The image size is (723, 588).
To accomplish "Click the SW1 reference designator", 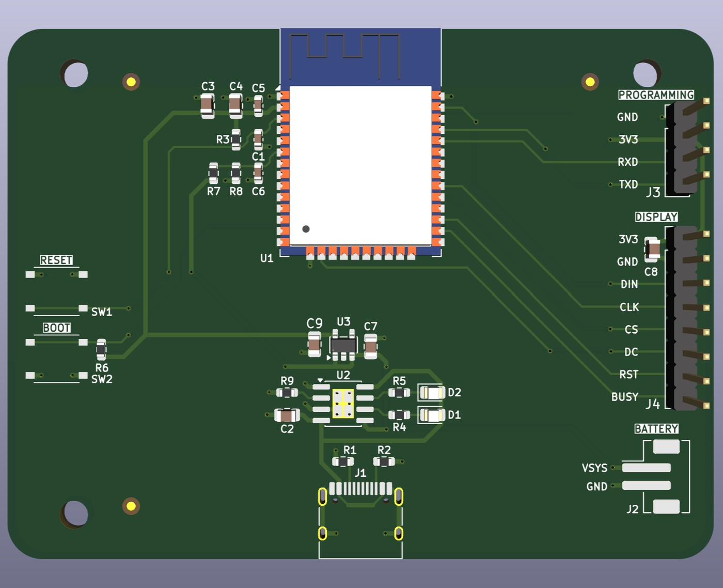I will pyautogui.click(x=102, y=312).
